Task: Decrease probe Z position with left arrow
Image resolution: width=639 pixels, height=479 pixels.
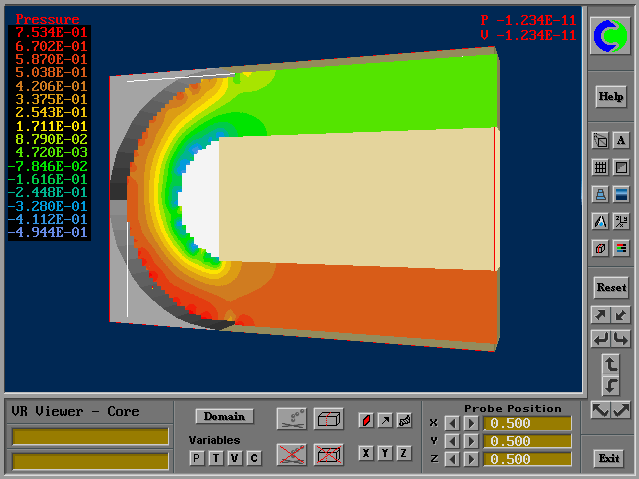Action: click(x=453, y=459)
